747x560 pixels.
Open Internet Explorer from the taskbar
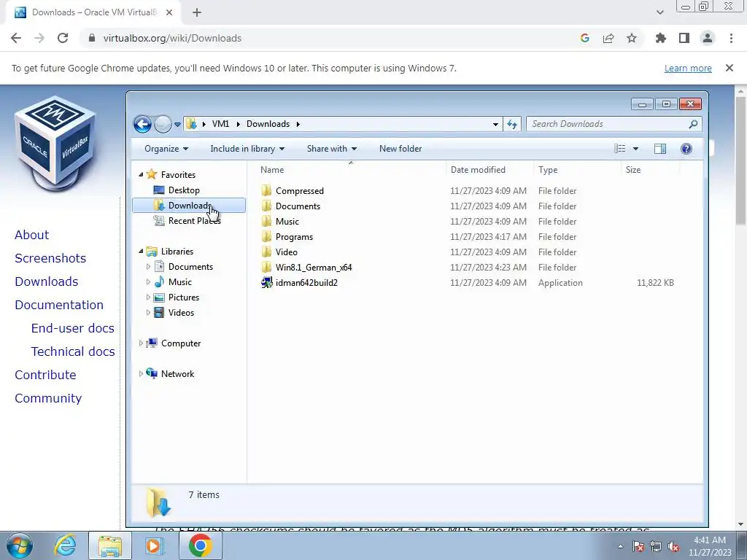(65, 545)
